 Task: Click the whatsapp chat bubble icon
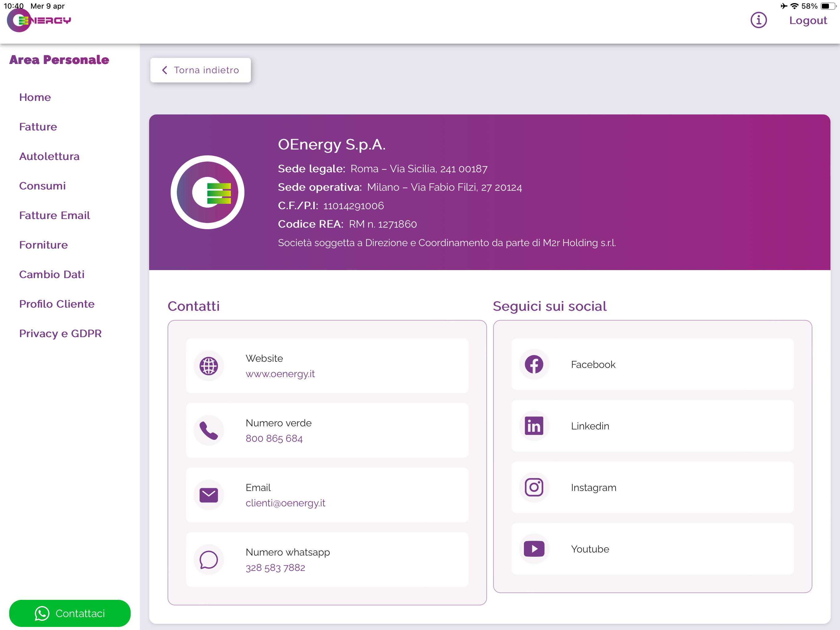208,560
